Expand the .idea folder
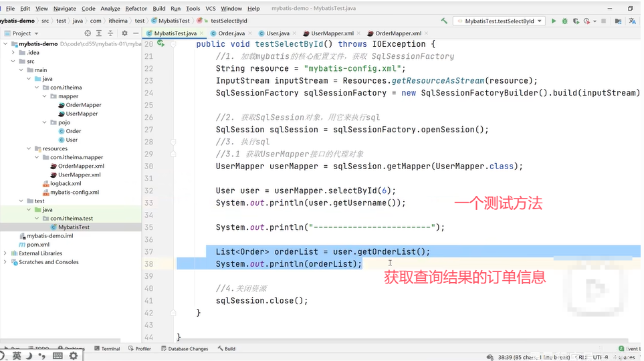644x361 pixels. tap(13, 52)
